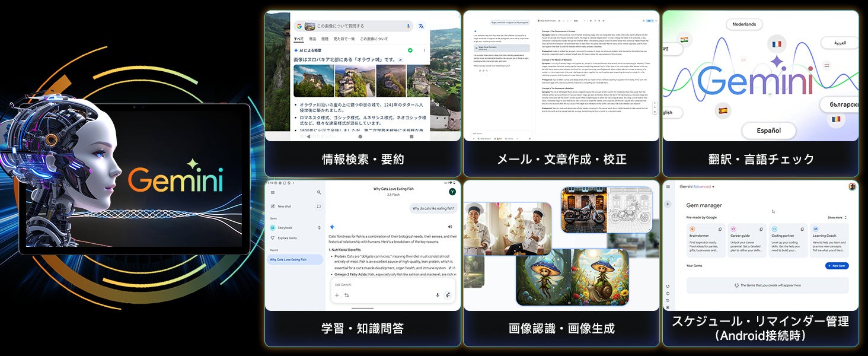Switch to the 見た目で一致 tab
The width and height of the screenshot is (868, 356).
[x=344, y=39]
